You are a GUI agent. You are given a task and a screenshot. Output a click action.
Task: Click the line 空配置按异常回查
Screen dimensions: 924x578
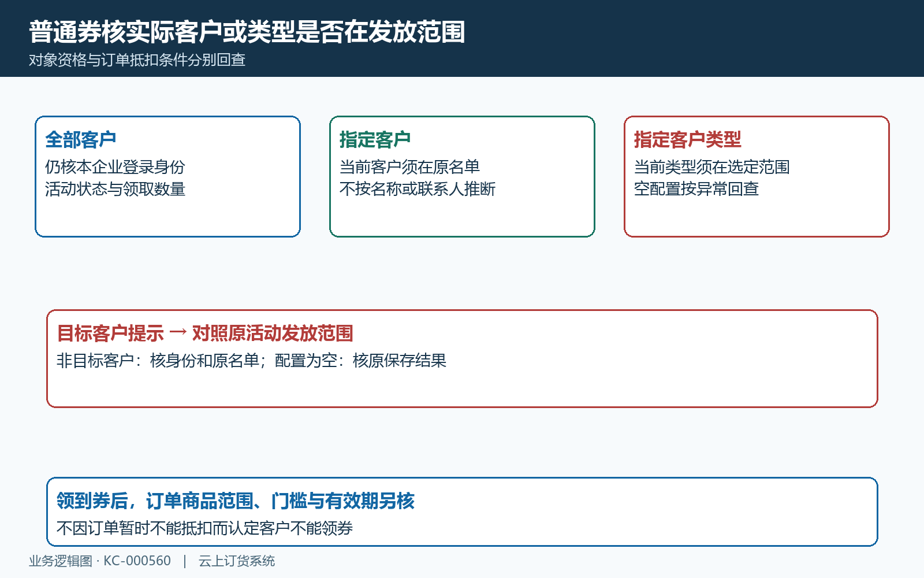pos(696,189)
